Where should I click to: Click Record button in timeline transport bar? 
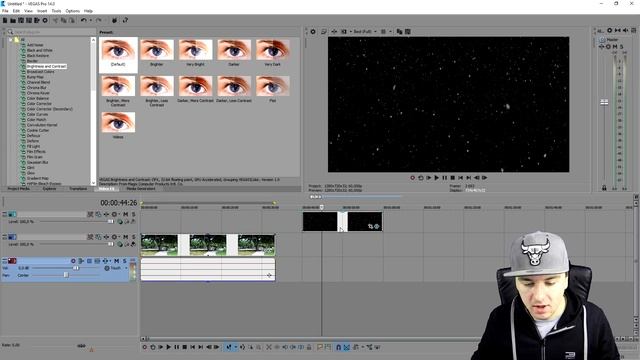click(144, 347)
